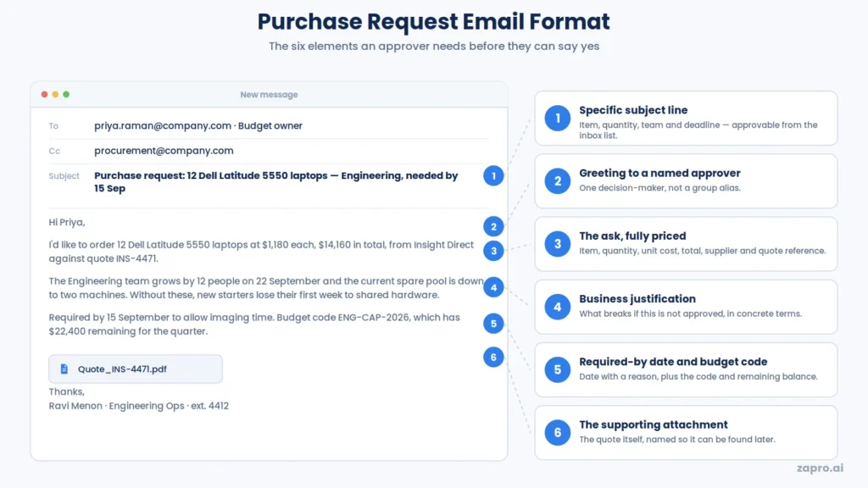
Task: Click the paragraph starting 'The Engineering team grows'
Action: click(x=266, y=288)
